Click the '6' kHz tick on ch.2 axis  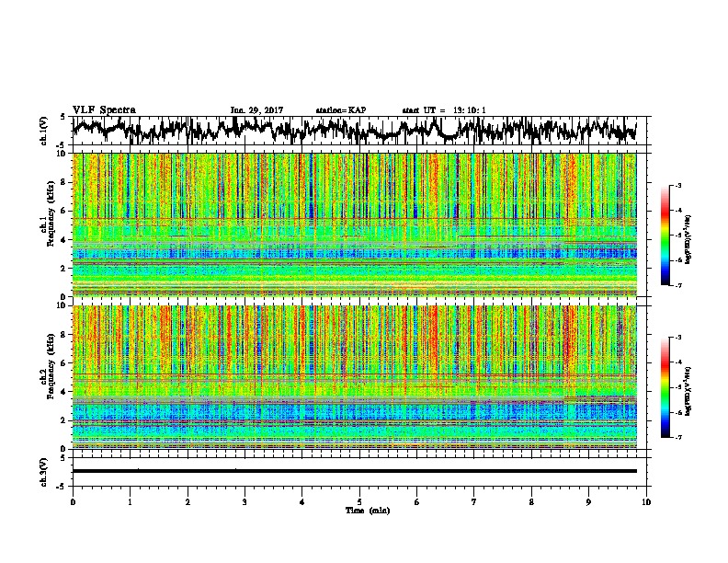click(64, 363)
